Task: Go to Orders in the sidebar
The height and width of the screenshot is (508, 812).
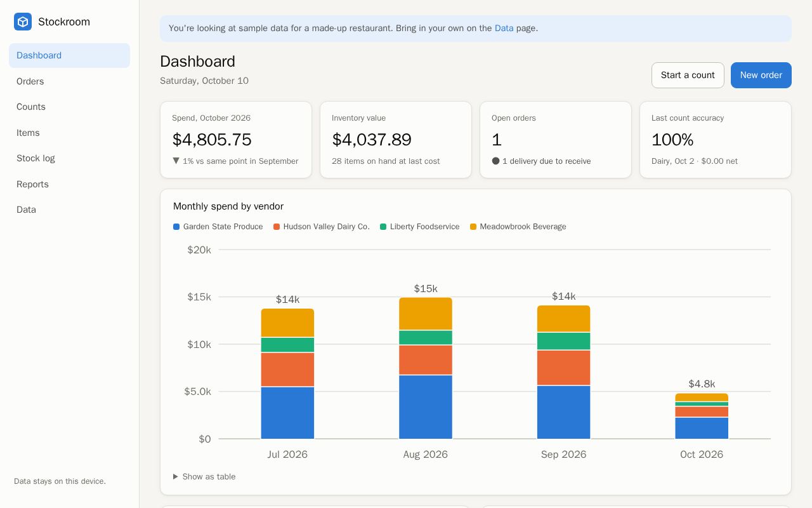Action: pos(69,81)
